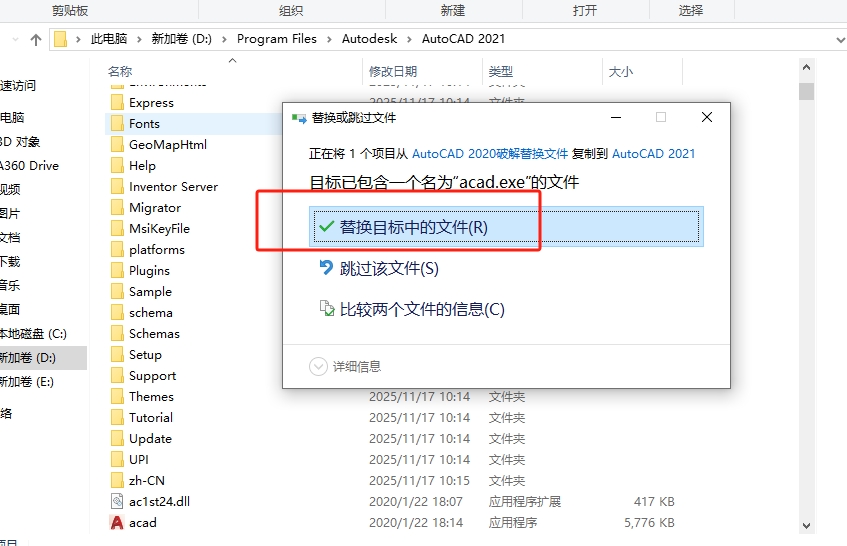Click address bar folder icon
This screenshot has height=546, width=847.
60,39
